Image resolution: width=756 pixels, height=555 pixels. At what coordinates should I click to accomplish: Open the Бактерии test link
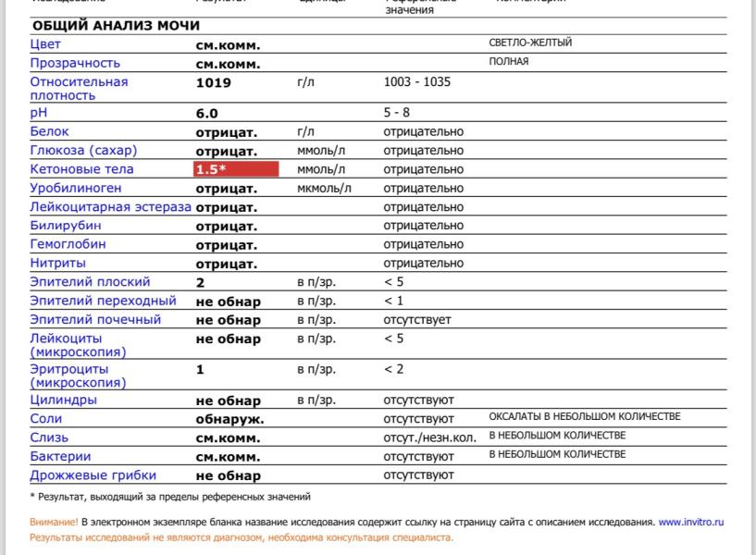coord(60,456)
